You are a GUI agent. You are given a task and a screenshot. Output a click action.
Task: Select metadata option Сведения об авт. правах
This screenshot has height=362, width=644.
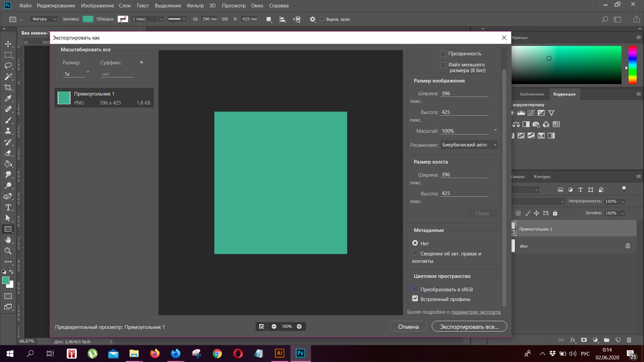(415, 253)
